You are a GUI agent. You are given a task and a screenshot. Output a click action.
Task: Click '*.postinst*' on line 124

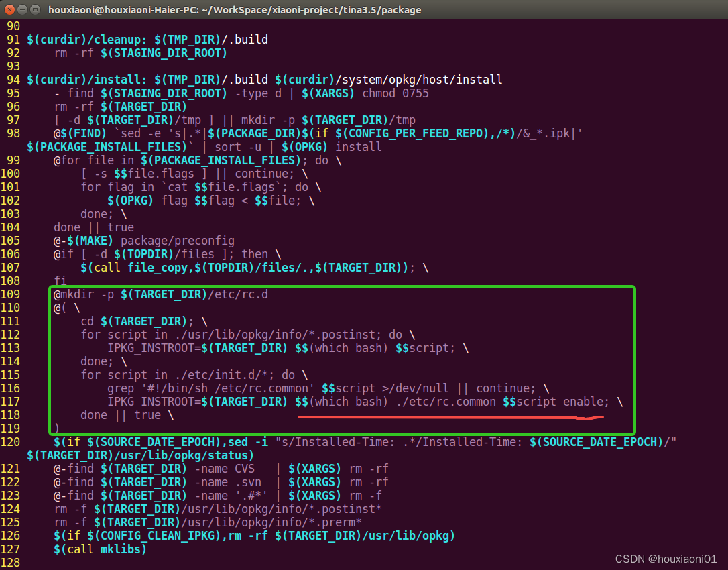[345, 510]
